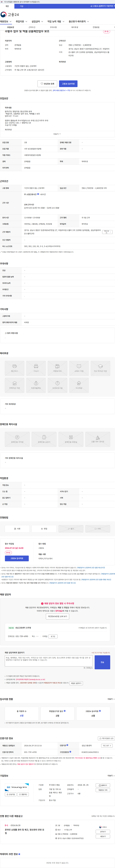Select the 기업 tab at top
Viewport: 115px width, 868px height.
[22, 6]
